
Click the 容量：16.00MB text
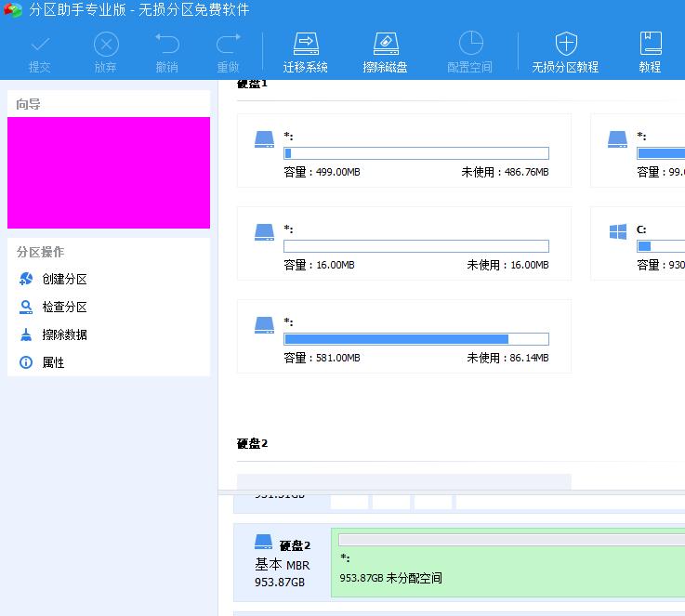click(x=319, y=265)
